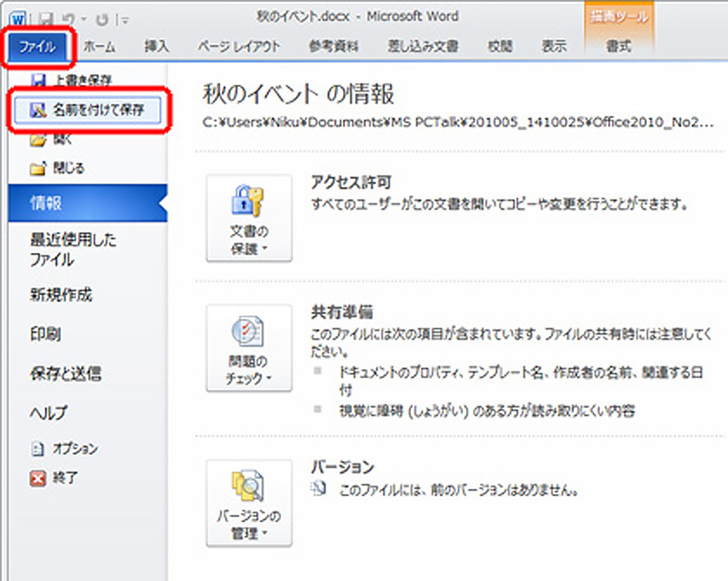
Task: Switch to the ホーム tab
Action: click(x=99, y=46)
